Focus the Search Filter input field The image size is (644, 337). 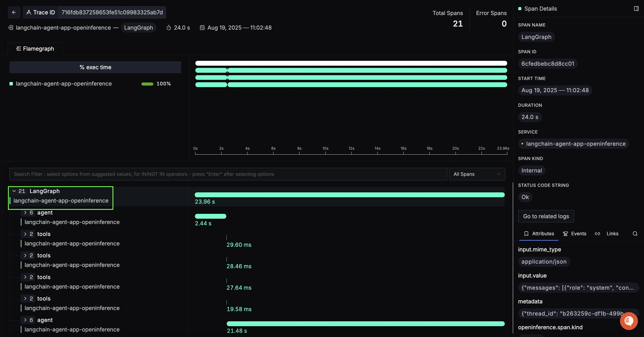228,174
